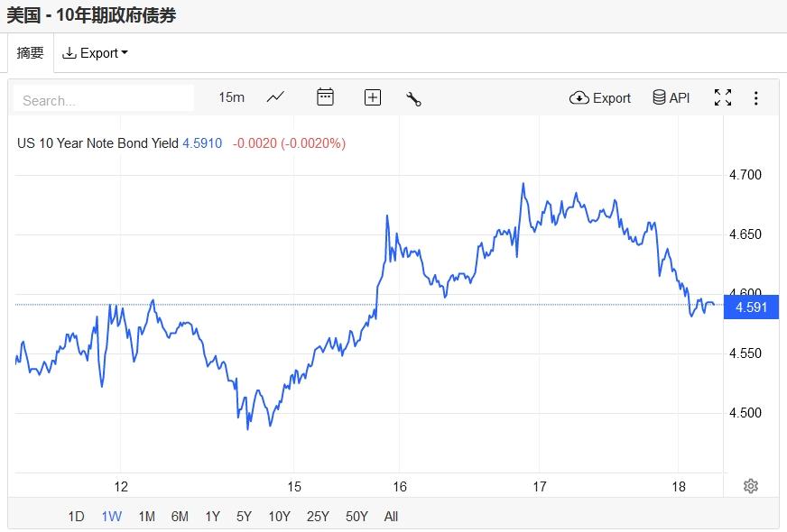The height and width of the screenshot is (532, 787).
Task: Select the 1Y time range
Action: pyautogui.click(x=212, y=517)
